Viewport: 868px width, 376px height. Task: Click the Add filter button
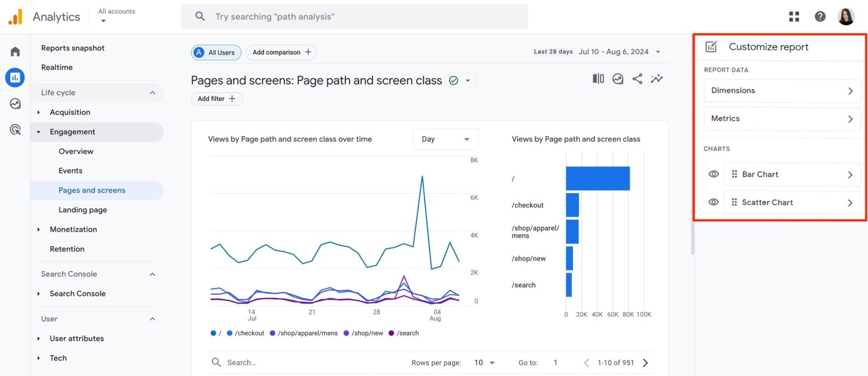pyautogui.click(x=216, y=98)
